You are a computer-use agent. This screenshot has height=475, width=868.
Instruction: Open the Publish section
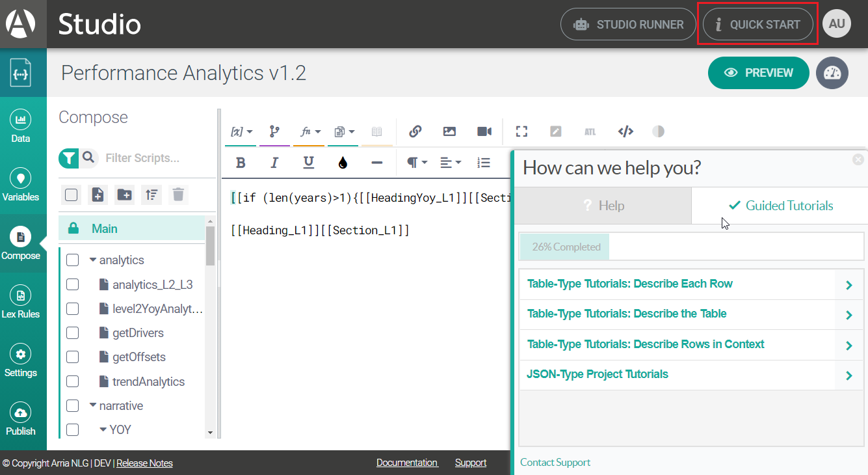(21, 418)
